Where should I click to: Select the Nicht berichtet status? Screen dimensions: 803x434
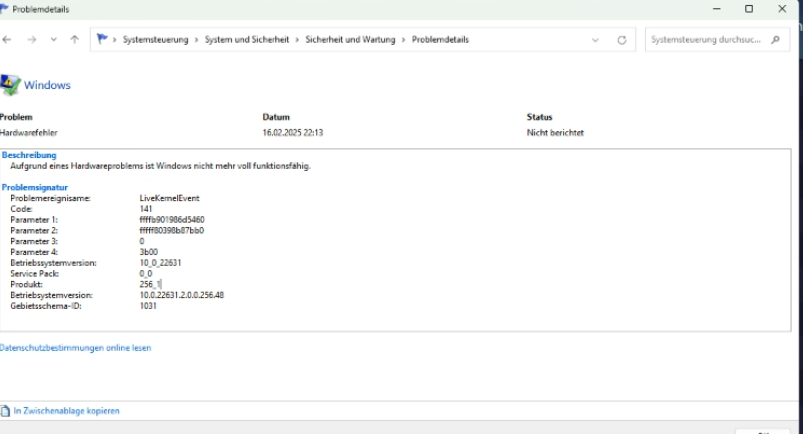[555, 133]
